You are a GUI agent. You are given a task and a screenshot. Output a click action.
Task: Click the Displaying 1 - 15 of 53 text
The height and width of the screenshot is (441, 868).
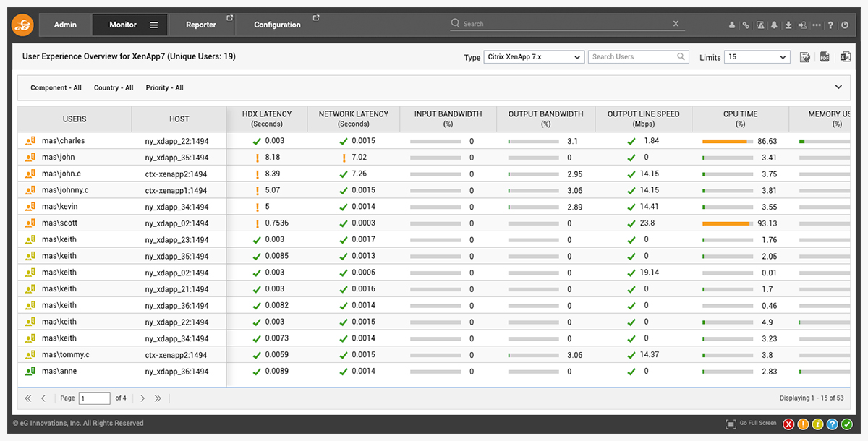(x=812, y=398)
